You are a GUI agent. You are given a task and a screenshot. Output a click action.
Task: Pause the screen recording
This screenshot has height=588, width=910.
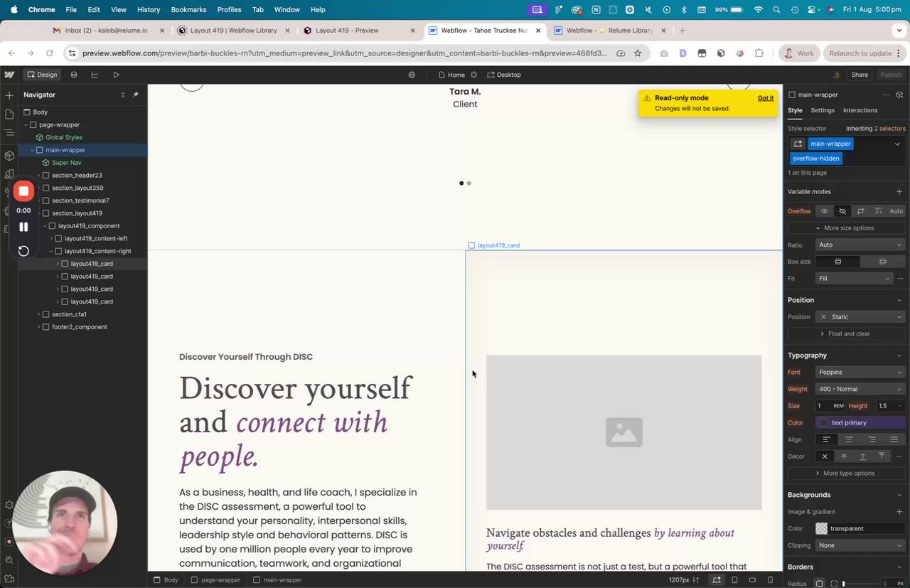23,227
